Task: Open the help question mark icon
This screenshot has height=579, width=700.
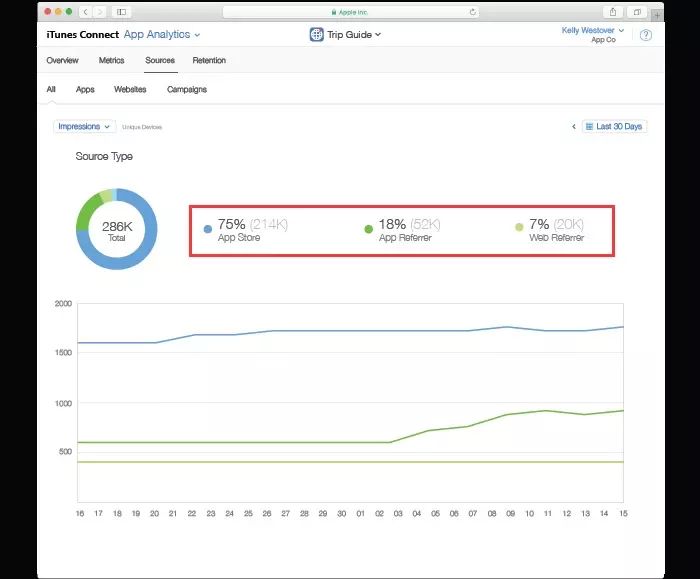Action: (x=646, y=35)
